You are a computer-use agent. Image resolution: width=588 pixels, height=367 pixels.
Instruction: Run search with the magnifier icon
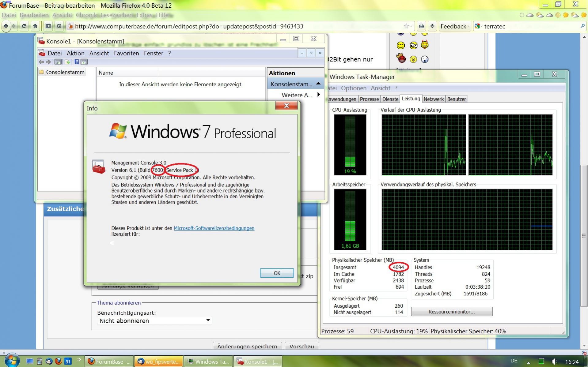click(582, 26)
